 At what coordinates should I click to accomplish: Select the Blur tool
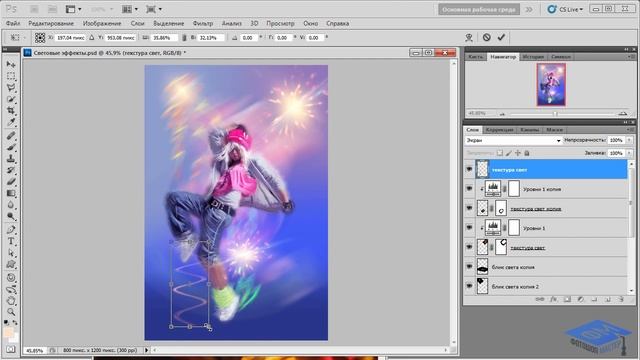[x=11, y=205]
